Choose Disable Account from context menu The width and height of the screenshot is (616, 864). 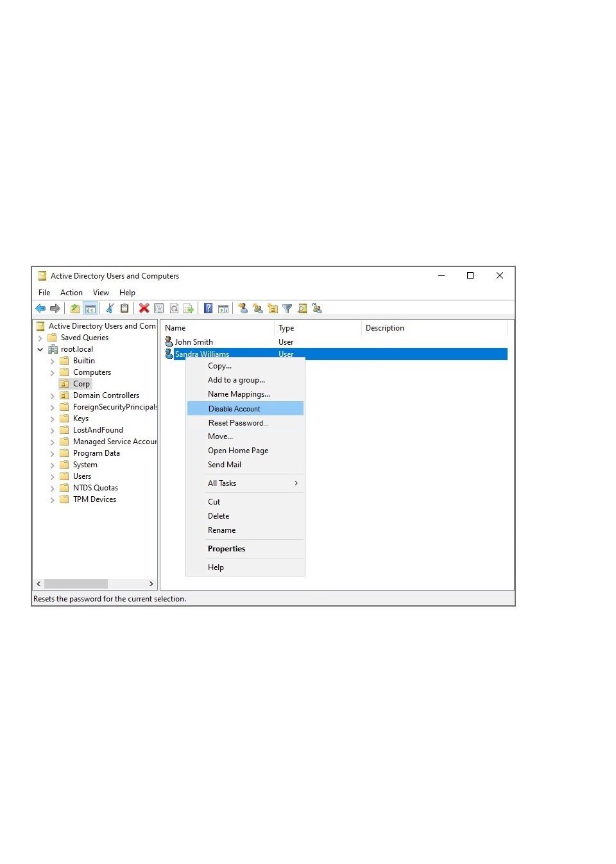pos(245,409)
